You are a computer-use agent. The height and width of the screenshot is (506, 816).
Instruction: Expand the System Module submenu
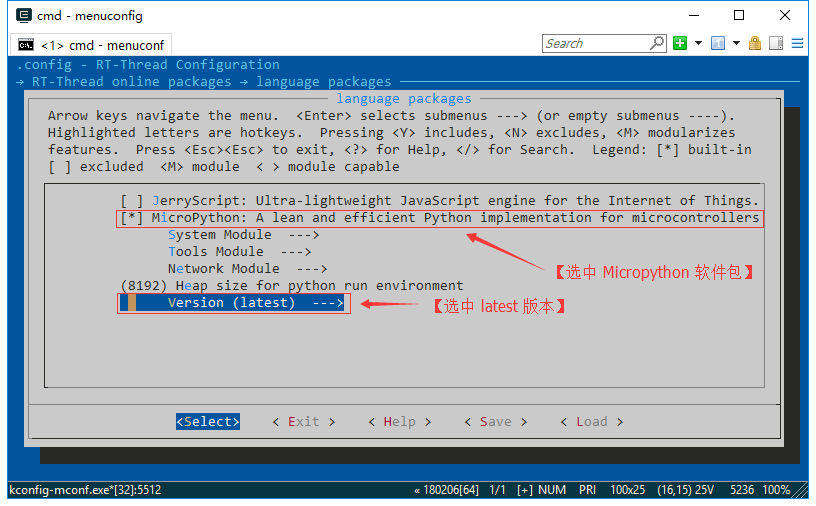click(x=243, y=235)
